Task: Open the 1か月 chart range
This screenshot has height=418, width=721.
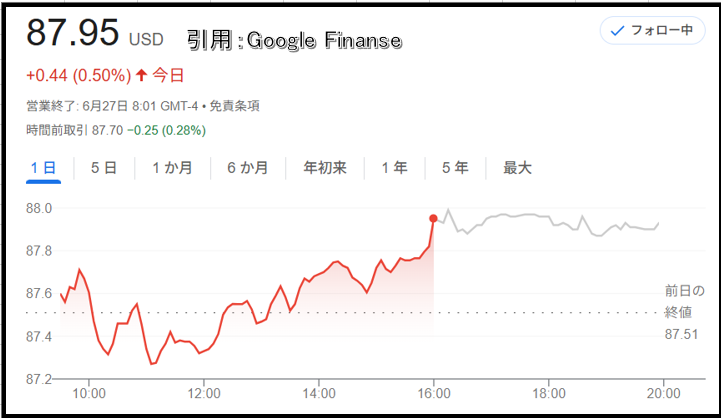Action: point(172,168)
